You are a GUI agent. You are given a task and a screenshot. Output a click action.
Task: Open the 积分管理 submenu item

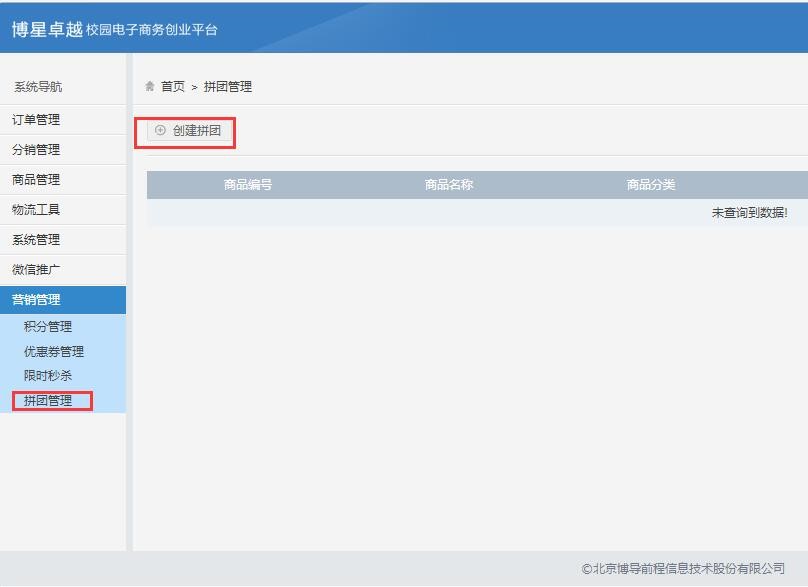48,327
